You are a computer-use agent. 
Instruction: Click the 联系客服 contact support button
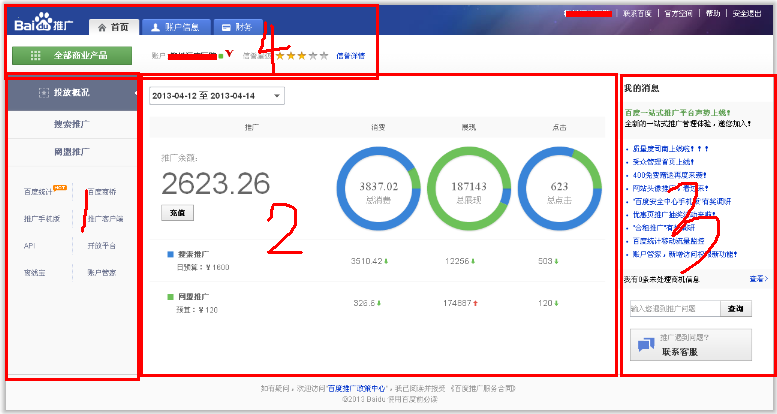coord(691,345)
